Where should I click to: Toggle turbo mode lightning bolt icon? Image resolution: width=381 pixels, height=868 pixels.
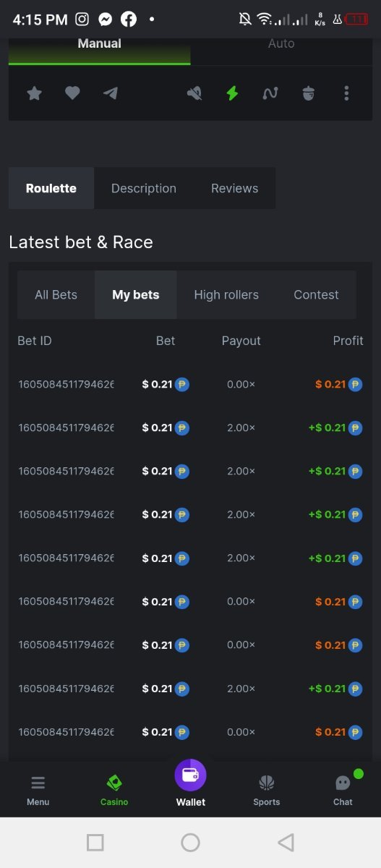232,93
